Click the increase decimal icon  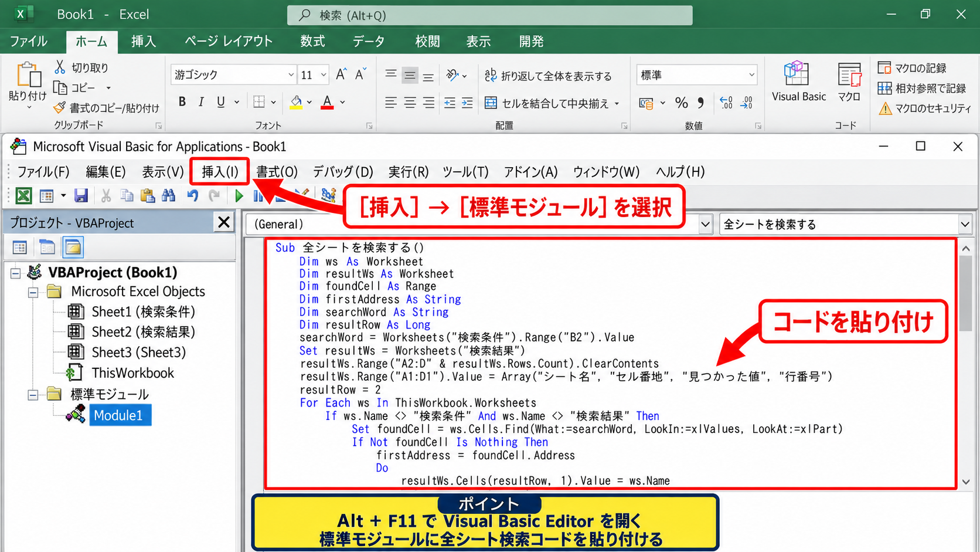point(726,103)
